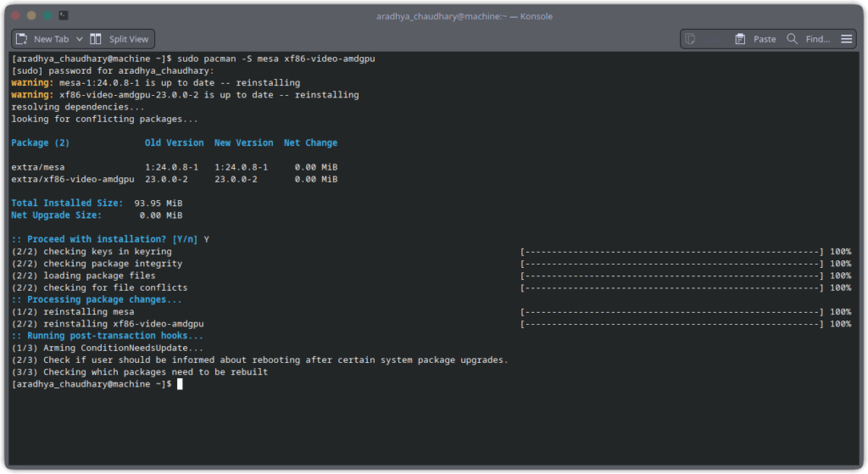Click the 'loading package files' line
The height and width of the screenshot is (474, 868).
tap(83, 276)
